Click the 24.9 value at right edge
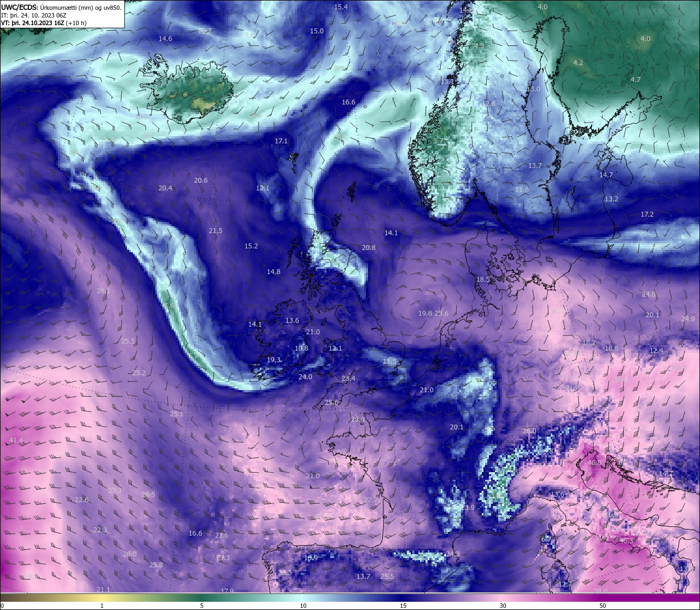The width and height of the screenshot is (700, 610). click(688, 319)
